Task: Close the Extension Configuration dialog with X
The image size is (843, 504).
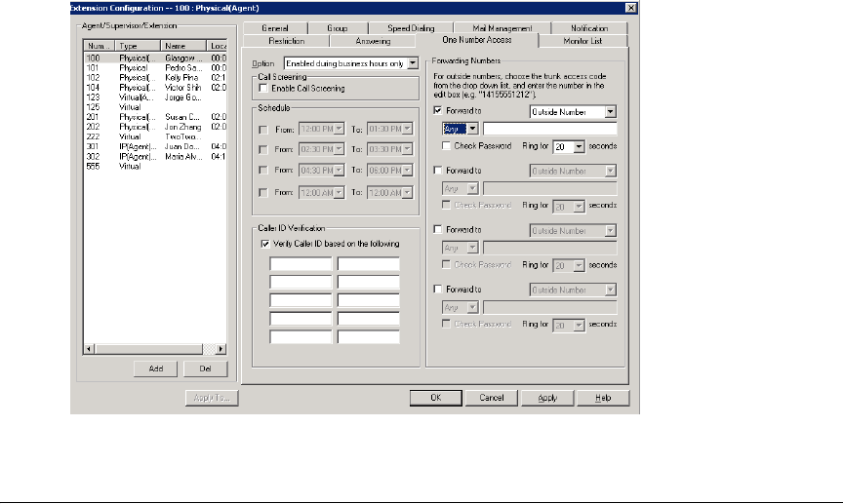Action: [631, 8]
